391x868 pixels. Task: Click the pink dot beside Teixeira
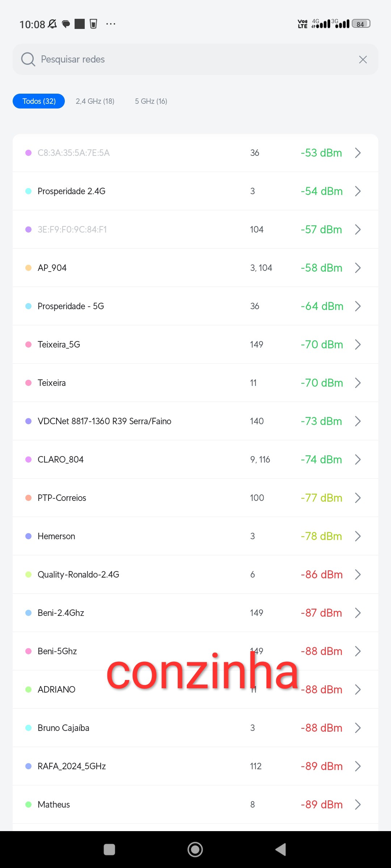[x=29, y=383]
